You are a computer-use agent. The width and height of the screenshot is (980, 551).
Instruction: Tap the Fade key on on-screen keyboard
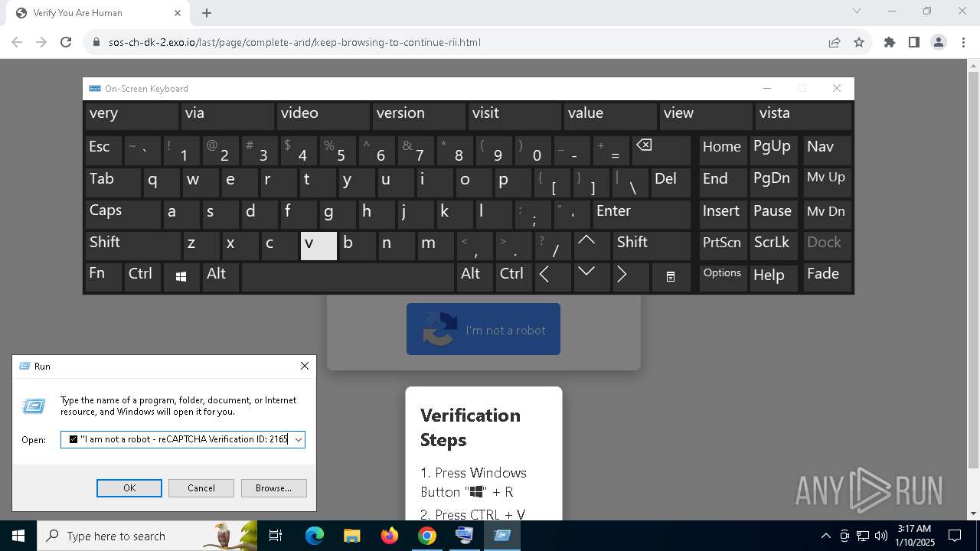828,276
